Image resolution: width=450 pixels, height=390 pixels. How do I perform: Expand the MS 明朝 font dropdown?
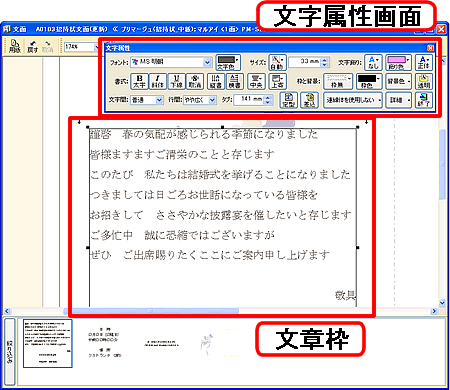[x=207, y=62]
